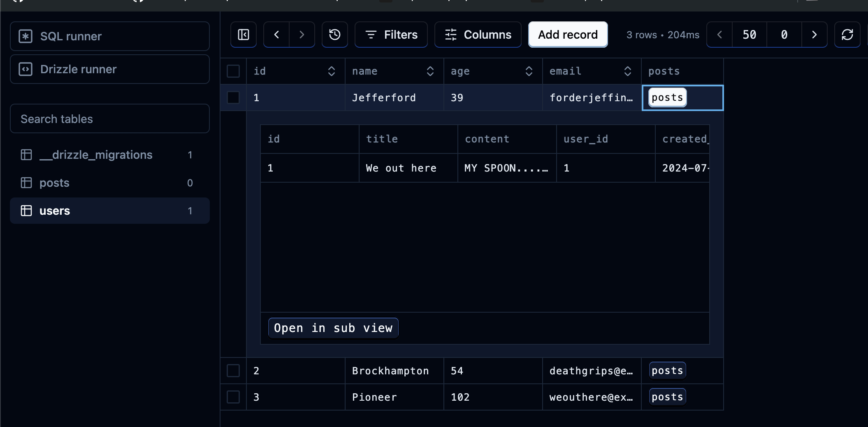Check the row for Pioneer
This screenshot has height=427, width=868.
(233, 397)
